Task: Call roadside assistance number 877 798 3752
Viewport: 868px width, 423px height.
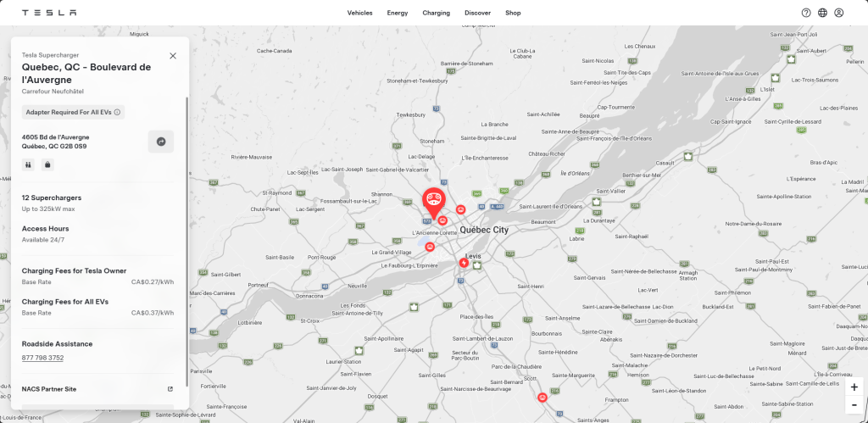Action: pyautogui.click(x=42, y=358)
